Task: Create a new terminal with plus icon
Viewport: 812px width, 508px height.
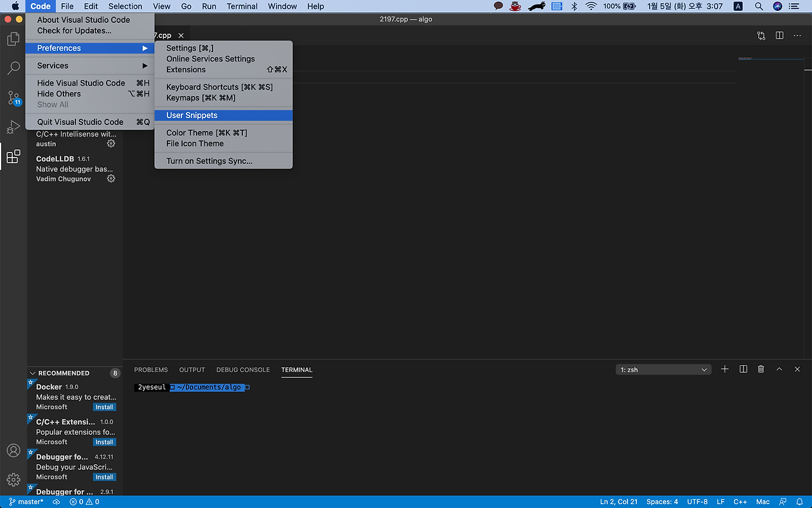Action: pos(725,369)
